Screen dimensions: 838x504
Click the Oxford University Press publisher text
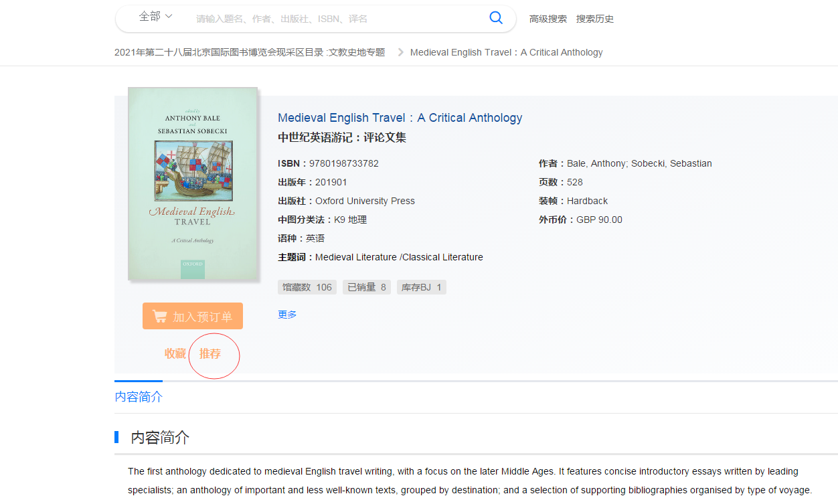click(x=365, y=201)
